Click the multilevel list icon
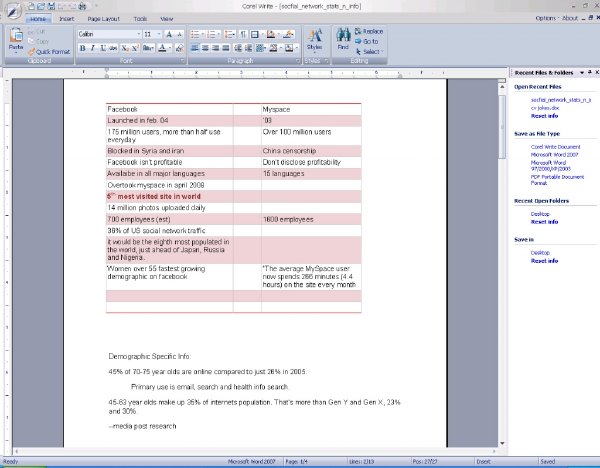The image size is (600, 468). click(x=230, y=34)
